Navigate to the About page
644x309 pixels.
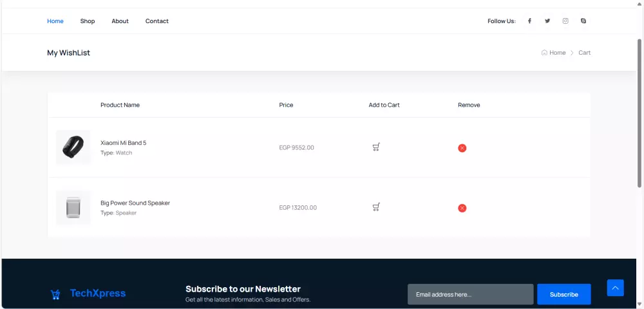(x=120, y=21)
